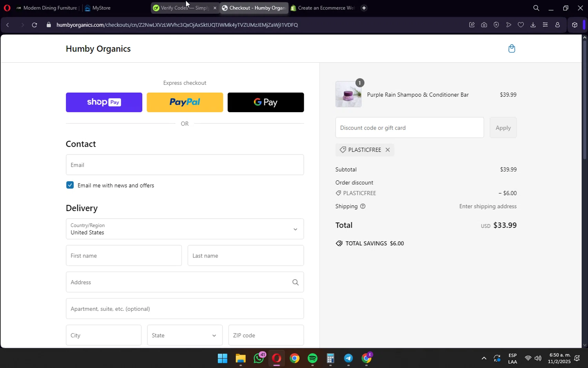Pay with Google Pay express button
The image size is (588, 368).
(265, 102)
